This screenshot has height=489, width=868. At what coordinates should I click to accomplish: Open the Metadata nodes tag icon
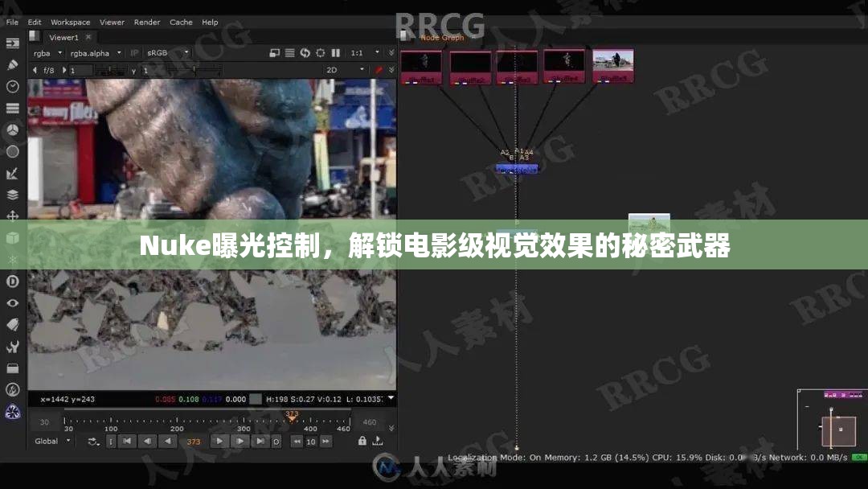click(x=12, y=324)
